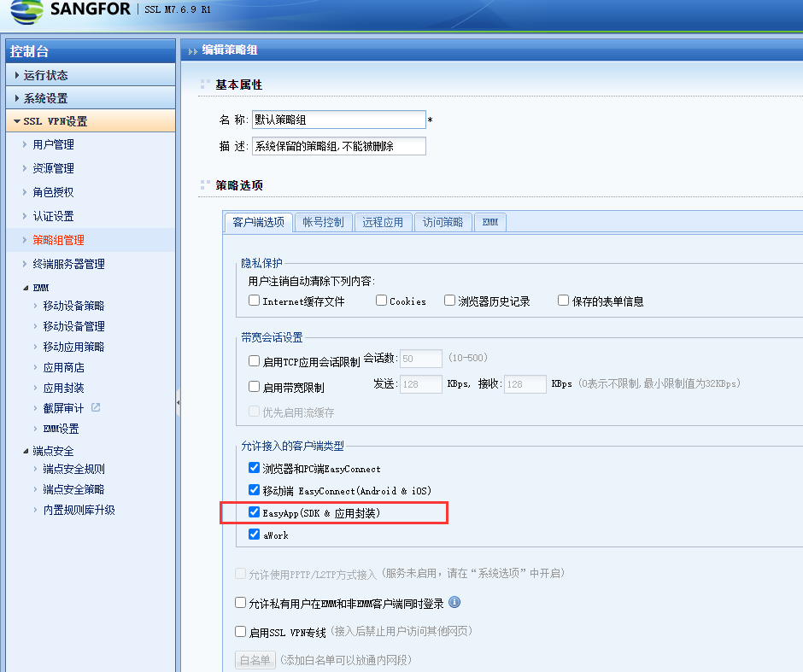The height and width of the screenshot is (672, 803).
Task: Click the 控制台 panel header
Action: [91, 51]
